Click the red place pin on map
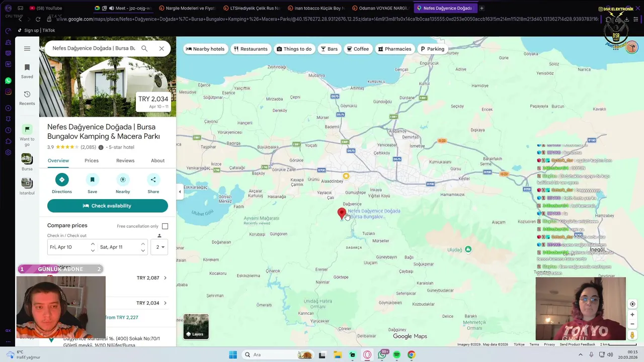Viewport: 644px width, 362px height. [342, 214]
